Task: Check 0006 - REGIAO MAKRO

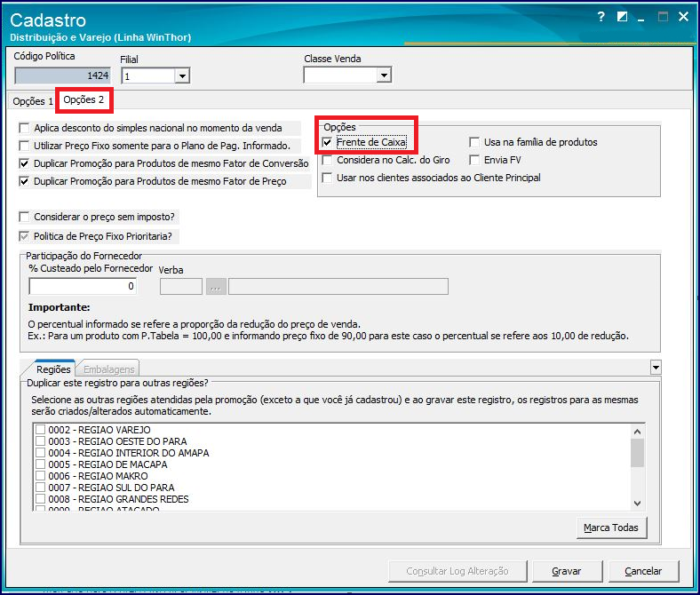Action: tap(41, 476)
